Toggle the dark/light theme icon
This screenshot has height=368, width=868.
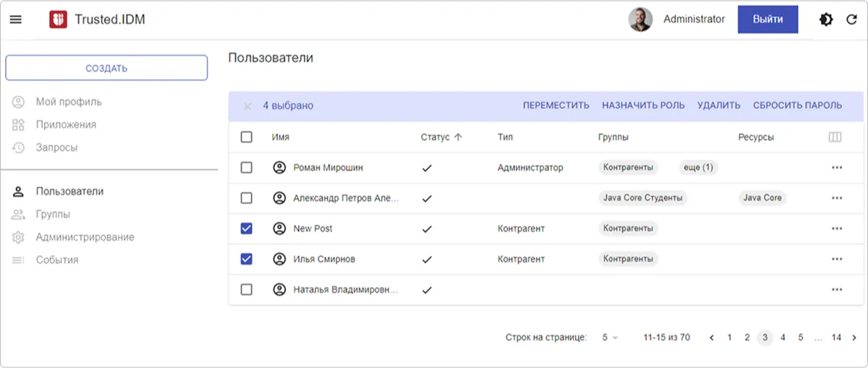825,20
